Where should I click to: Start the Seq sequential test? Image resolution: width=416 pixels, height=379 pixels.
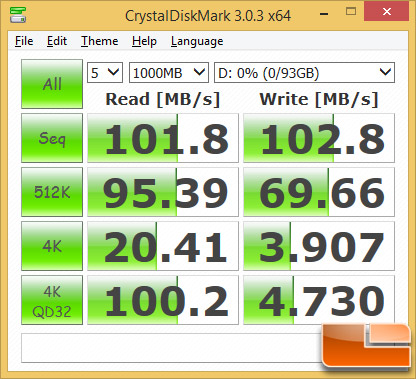pyautogui.click(x=52, y=138)
